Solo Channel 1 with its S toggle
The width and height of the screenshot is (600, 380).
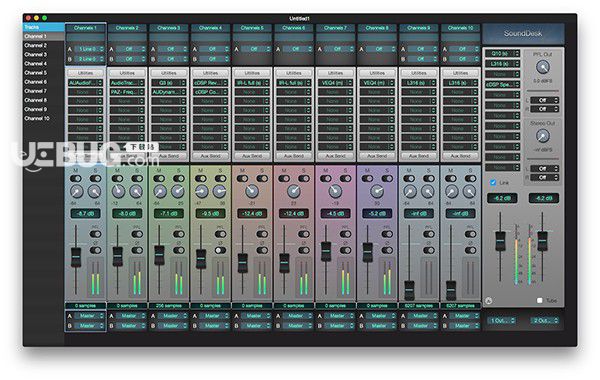(x=95, y=178)
